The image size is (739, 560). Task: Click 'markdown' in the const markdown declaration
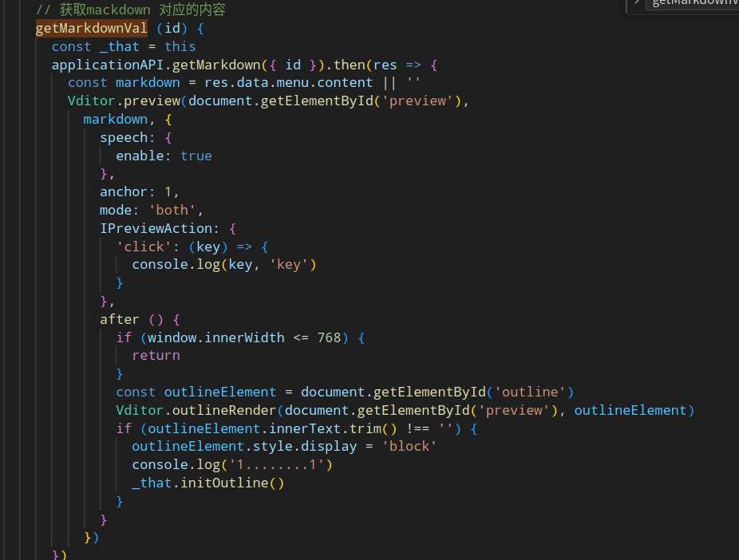point(148,83)
